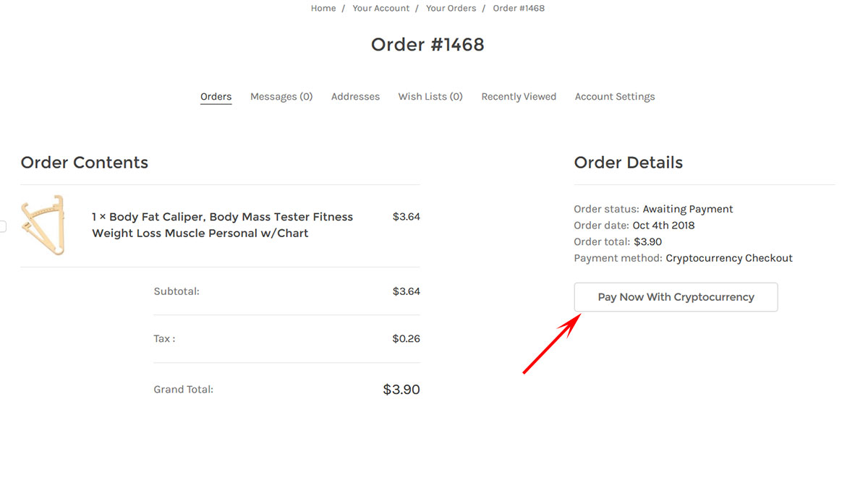Open Your Account breadcrumb link
This screenshot has width=868, height=488.
pos(381,9)
